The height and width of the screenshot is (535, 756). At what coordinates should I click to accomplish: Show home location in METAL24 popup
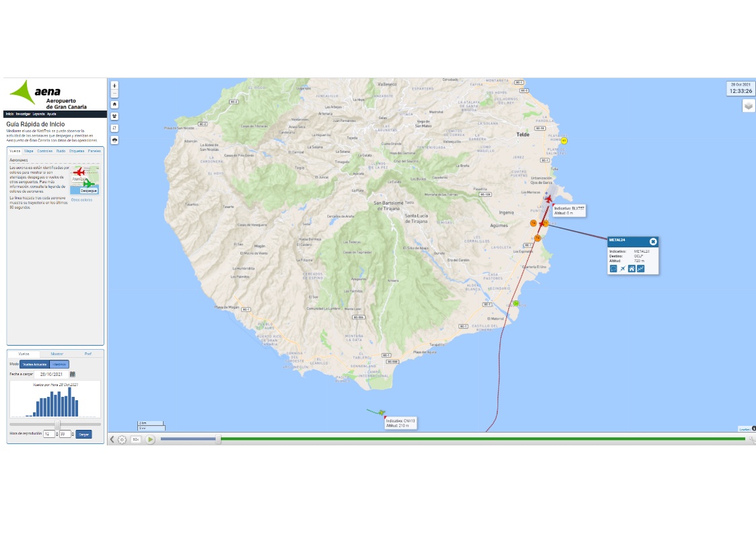pos(631,269)
